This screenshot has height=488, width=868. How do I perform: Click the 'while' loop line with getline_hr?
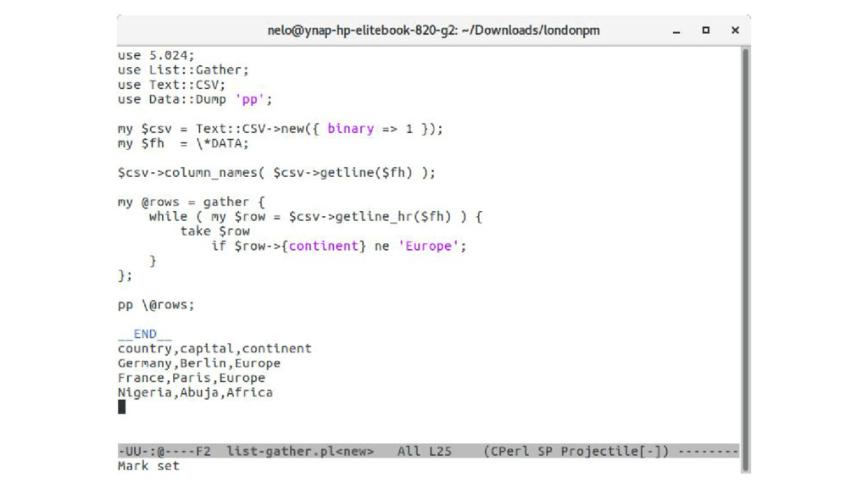coord(315,217)
